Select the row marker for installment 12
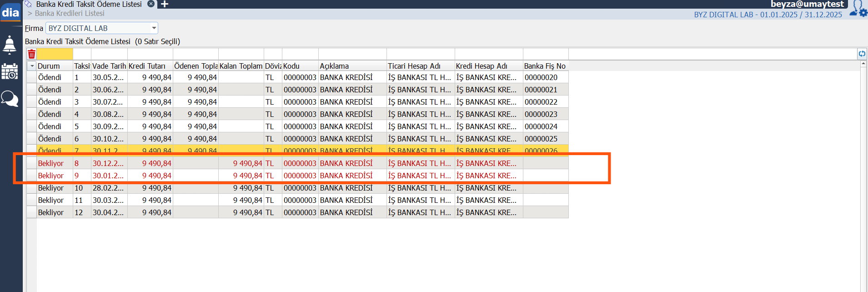Viewport: 868px width, 292px height. click(x=31, y=212)
